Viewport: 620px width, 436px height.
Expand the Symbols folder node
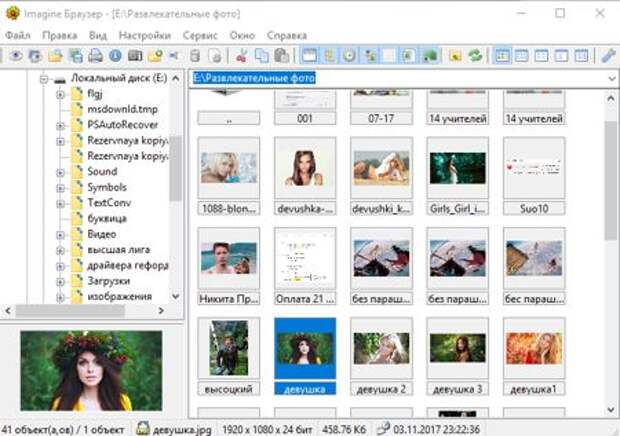60,188
